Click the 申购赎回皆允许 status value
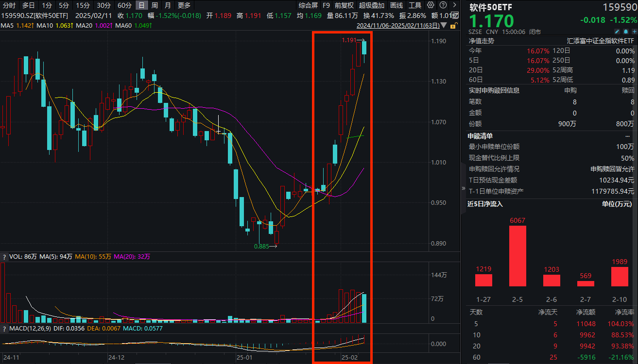This screenshot has width=638, height=364. point(612,169)
